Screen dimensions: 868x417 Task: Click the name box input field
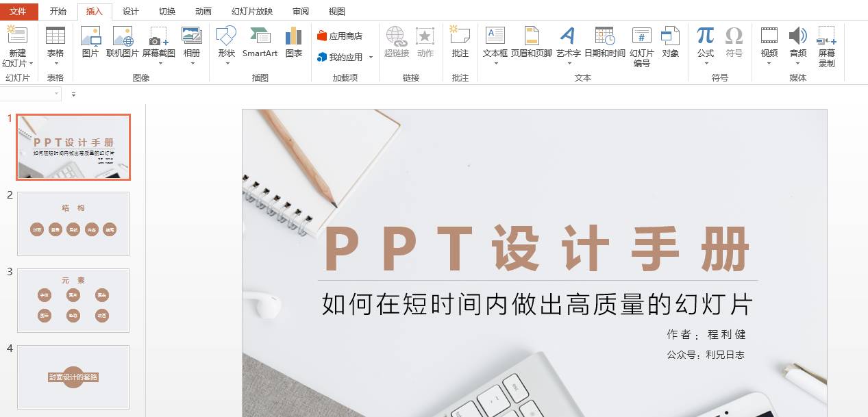pyautogui.click(x=31, y=94)
